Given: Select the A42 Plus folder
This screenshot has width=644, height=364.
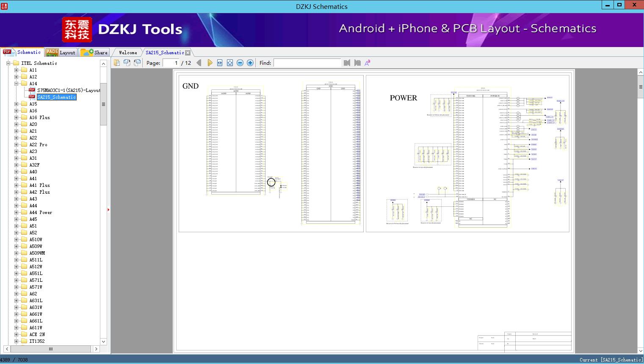Looking at the screenshot, I should (39, 192).
